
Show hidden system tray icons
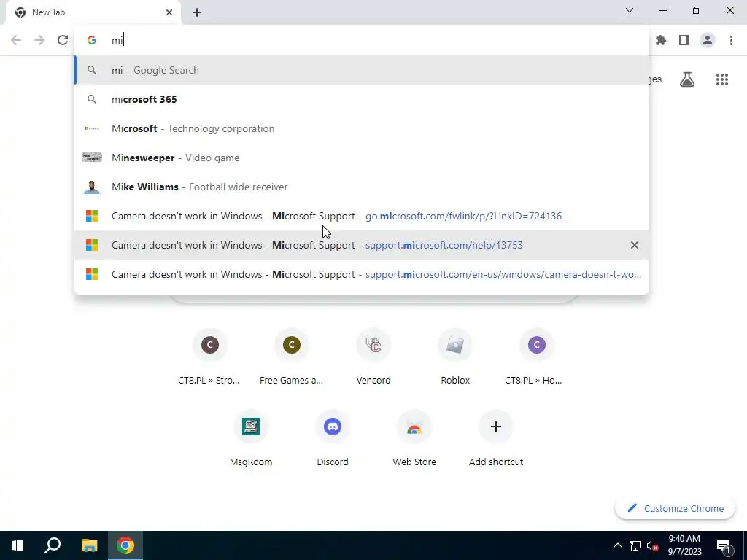617,545
